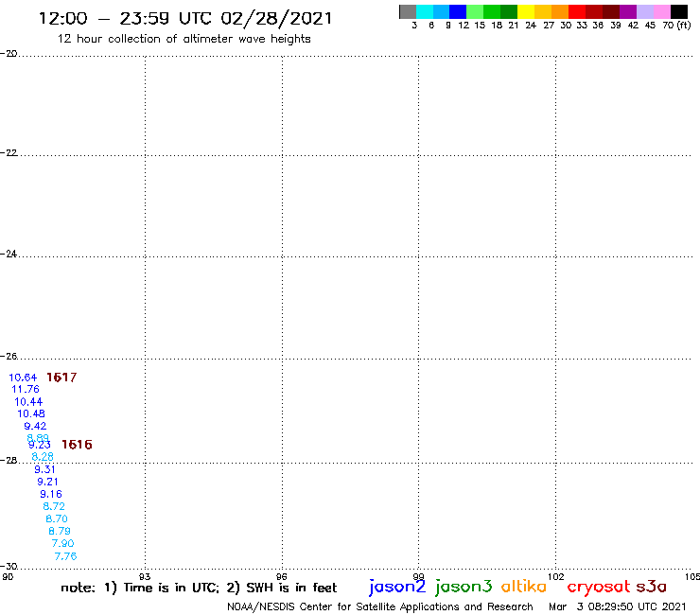Click the black swatch at the legend's end
The height and width of the screenshot is (615, 700).
(679, 11)
